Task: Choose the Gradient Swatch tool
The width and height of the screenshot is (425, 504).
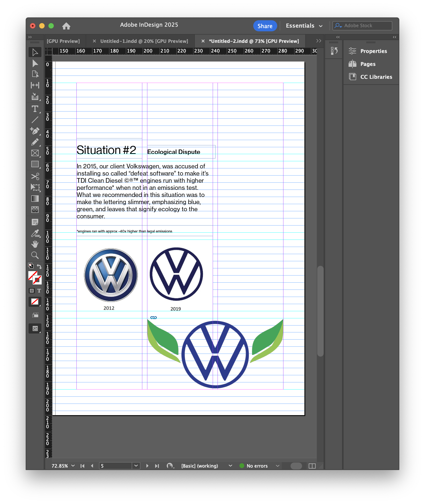Action: pos(35,199)
